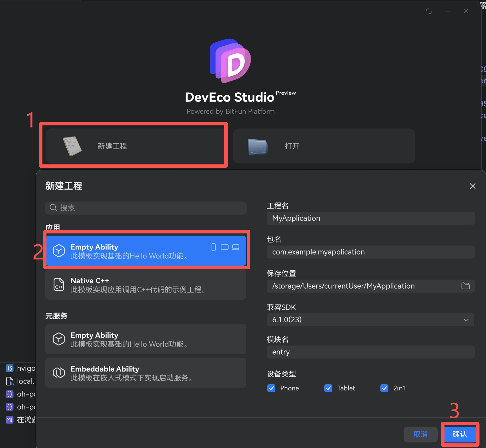486x448 pixels.
Task: Click the 工程名 label
Action: [278, 206]
